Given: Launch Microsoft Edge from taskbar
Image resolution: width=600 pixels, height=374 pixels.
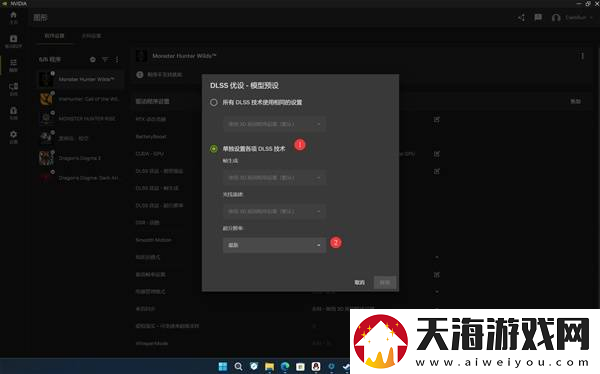Looking at the screenshot, I should tap(285, 366).
